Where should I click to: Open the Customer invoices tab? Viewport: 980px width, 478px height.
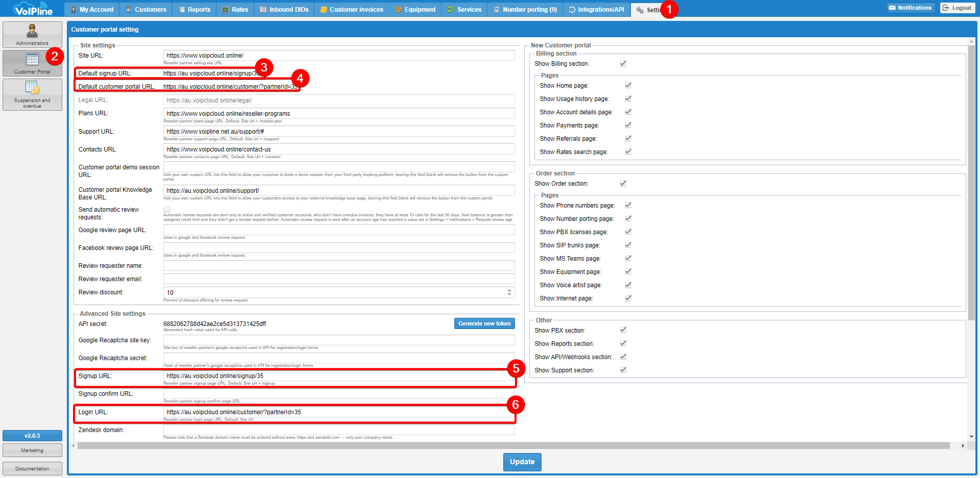(x=352, y=10)
